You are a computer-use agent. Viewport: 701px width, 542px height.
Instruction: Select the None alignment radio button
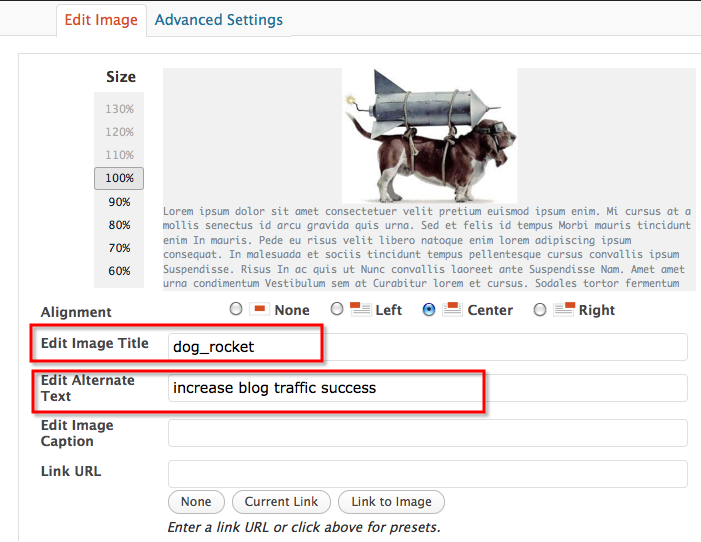click(236, 309)
